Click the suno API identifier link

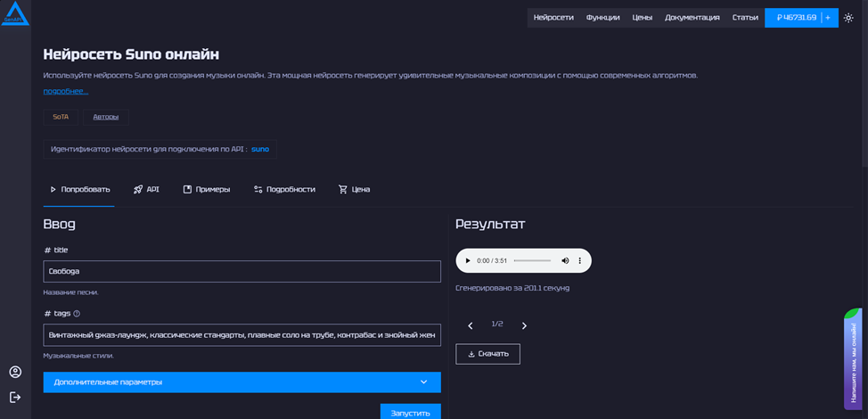260,150
